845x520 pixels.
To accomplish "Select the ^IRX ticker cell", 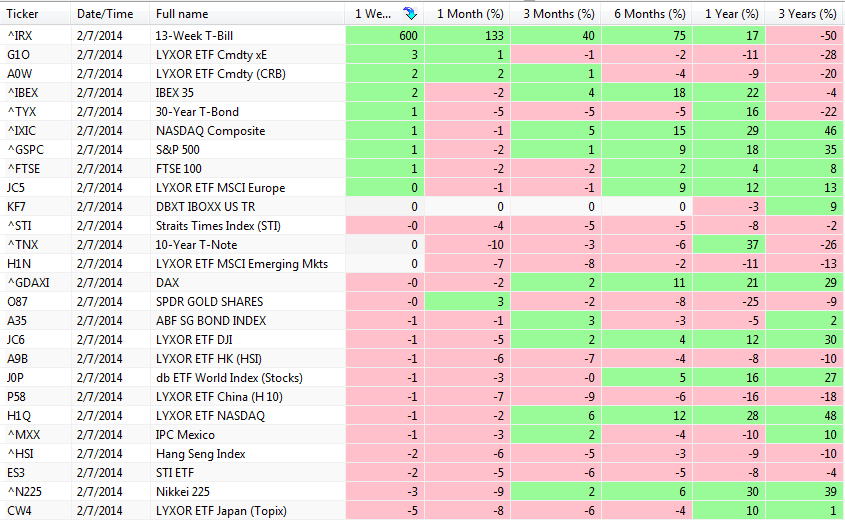I will [20, 36].
